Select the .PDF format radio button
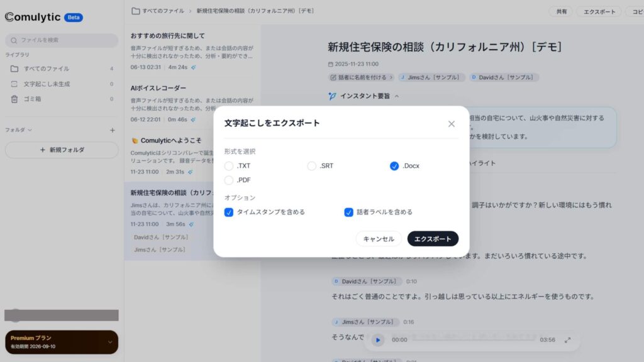The width and height of the screenshot is (644, 362). coord(229,180)
